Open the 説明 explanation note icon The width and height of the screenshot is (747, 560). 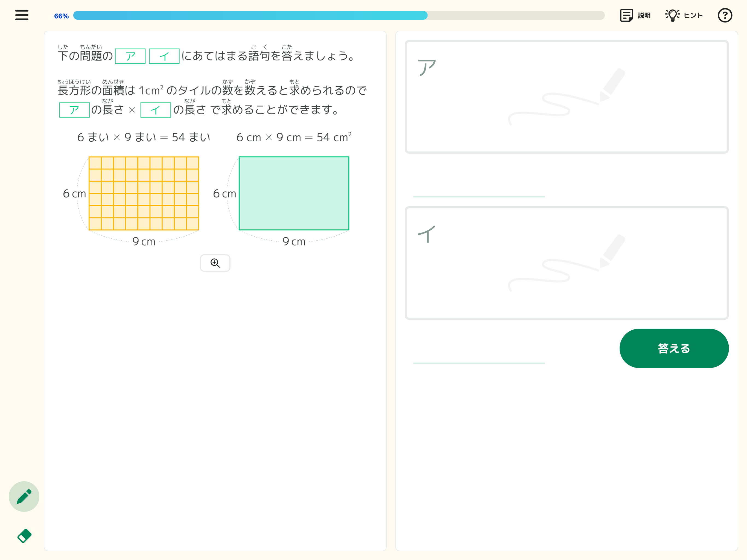pos(626,15)
